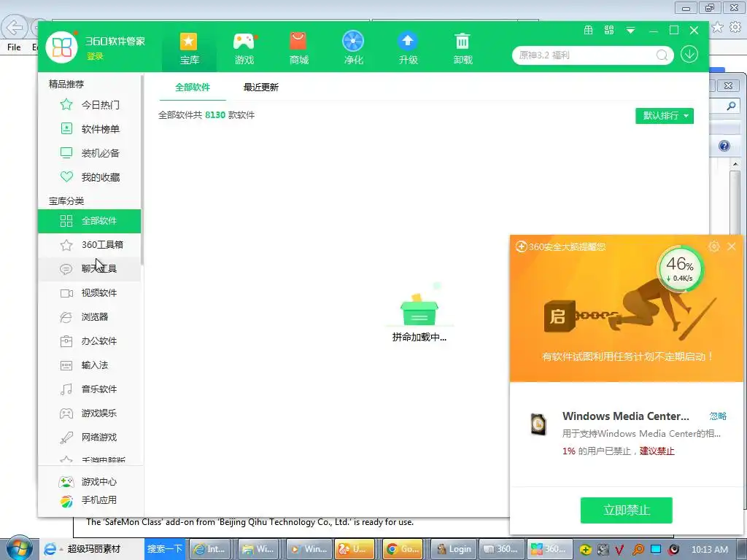Viewport: 747px width, 560px height.
Task: Click the blue help icon in background window
Action: coord(724,146)
